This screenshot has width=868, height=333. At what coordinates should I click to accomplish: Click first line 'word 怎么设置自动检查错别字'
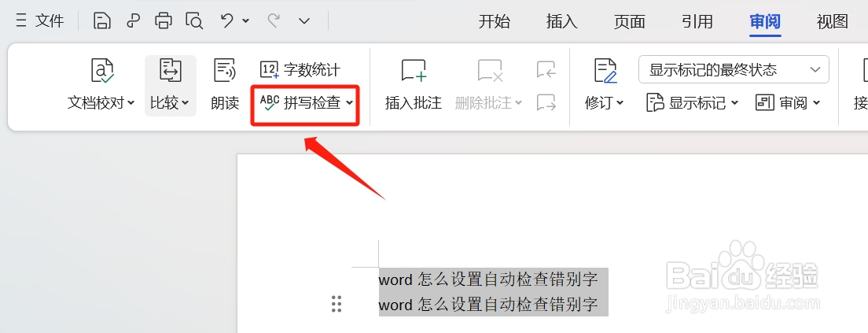pyautogui.click(x=488, y=279)
